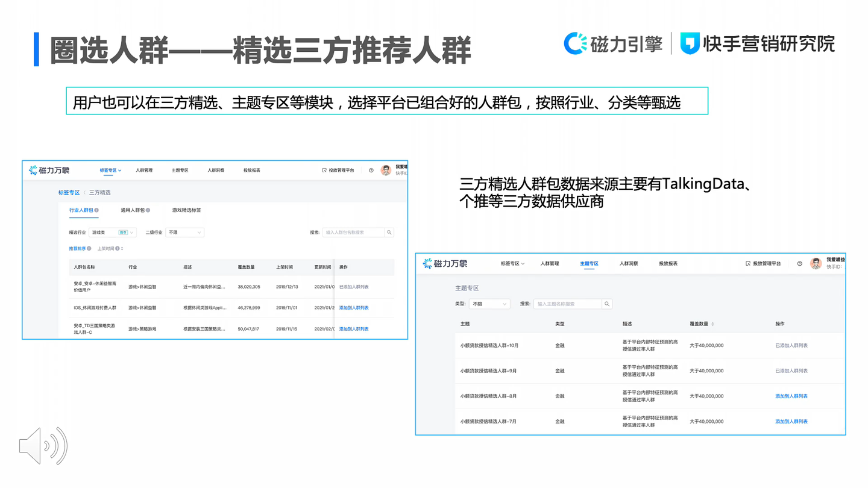
Task: Open 精选行业 dropdown showing 游戏类
Action: click(112, 232)
